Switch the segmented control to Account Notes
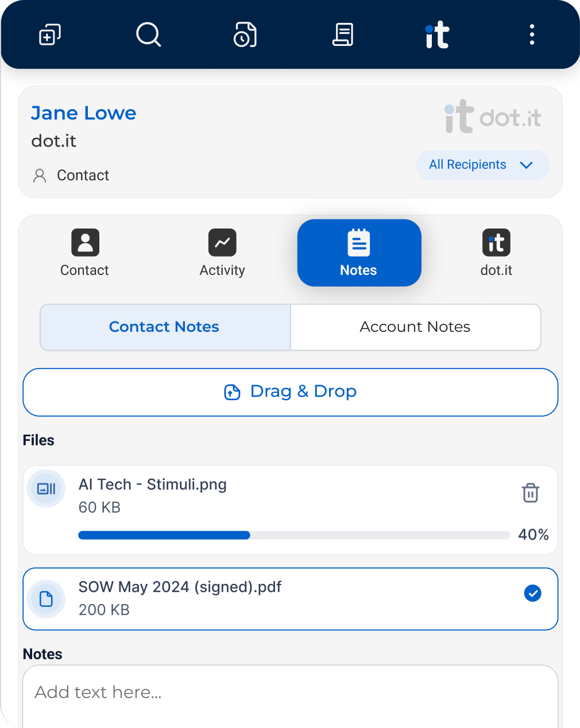This screenshot has width=580, height=728. click(415, 327)
